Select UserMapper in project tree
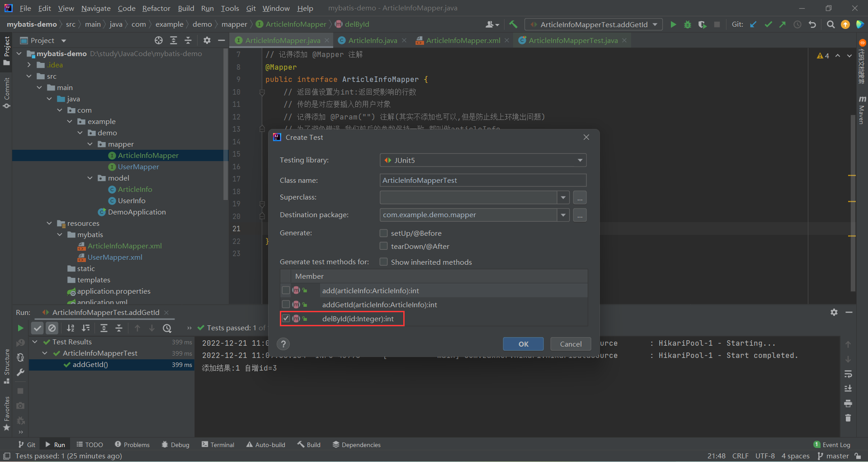 138,167
